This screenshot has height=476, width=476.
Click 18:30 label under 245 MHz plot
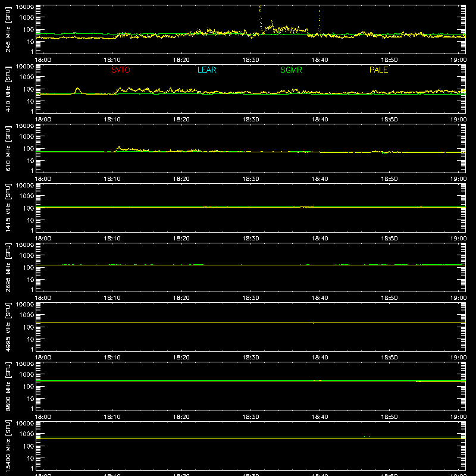tap(250, 60)
